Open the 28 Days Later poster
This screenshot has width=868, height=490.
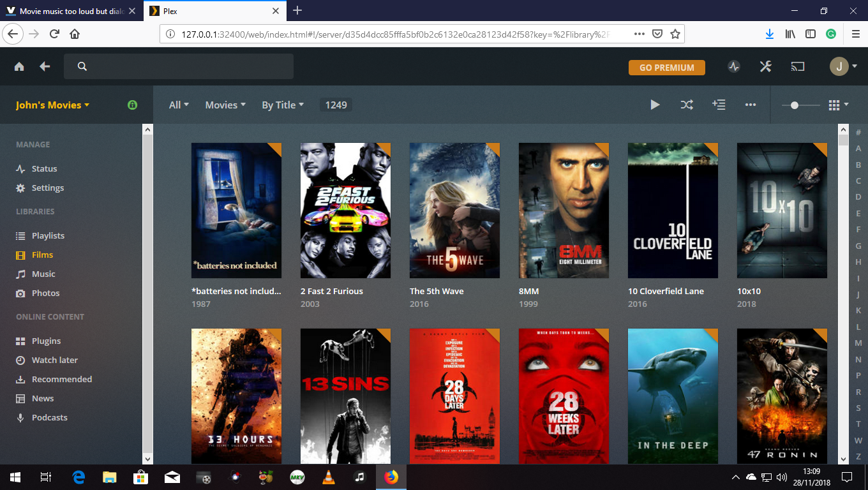(x=454, y=396)
